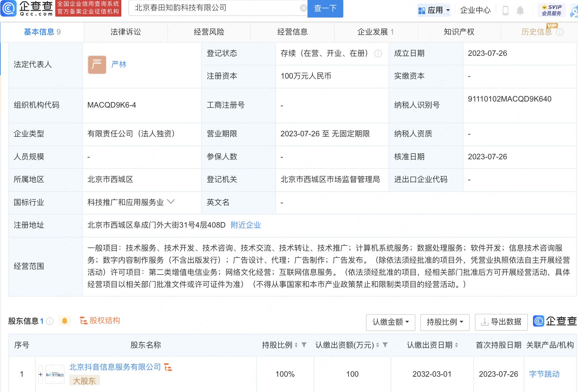Image resolution: width=578 pixels, height=392 pixels.
Task: Open equity structure icon beside 北京抖音信息服务有限公司
Action: 168,367
